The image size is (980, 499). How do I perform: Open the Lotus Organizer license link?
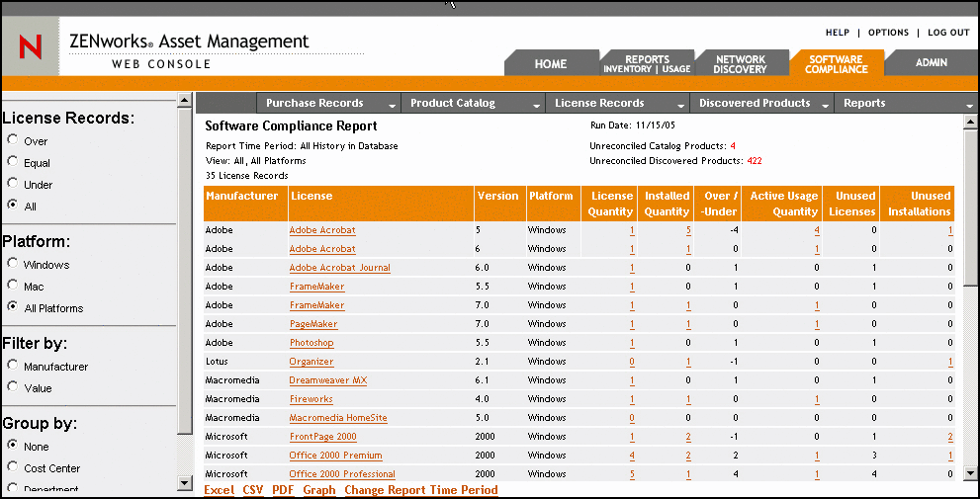[312, 361]
